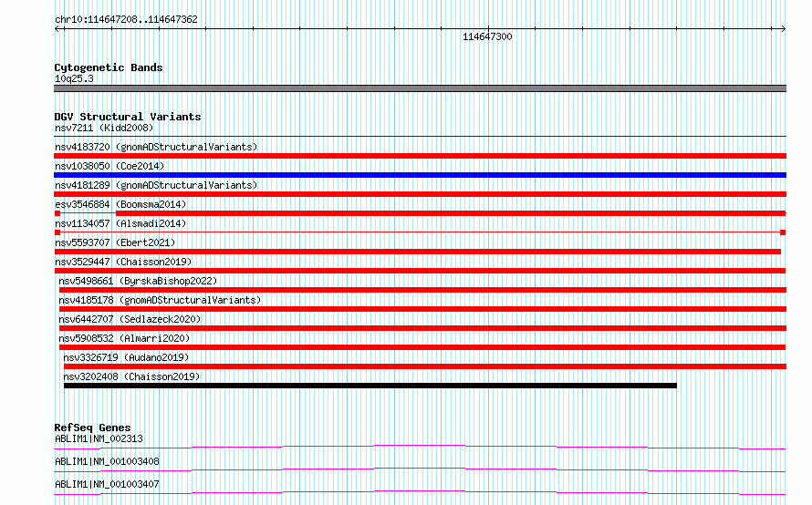Click the gray 10q25.3 cytogenetic band bar

[420, 88]
